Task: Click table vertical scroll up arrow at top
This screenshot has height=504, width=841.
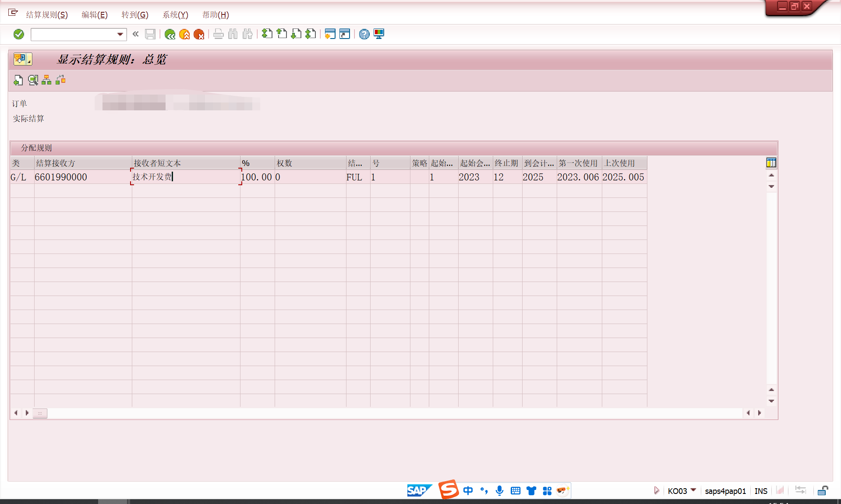Action: tap(771, 175)
